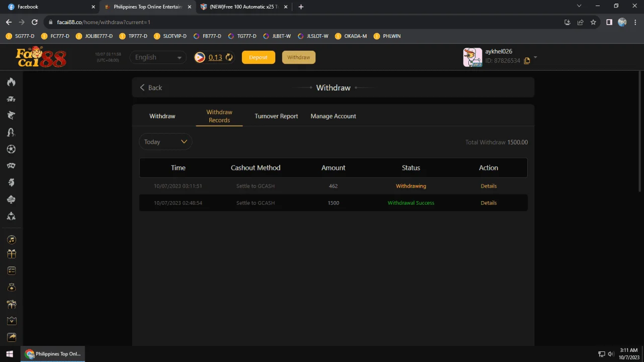The image size is (644, 362).
Task: Open the 777 slots icon in sidebar
Action: [11, 99]
